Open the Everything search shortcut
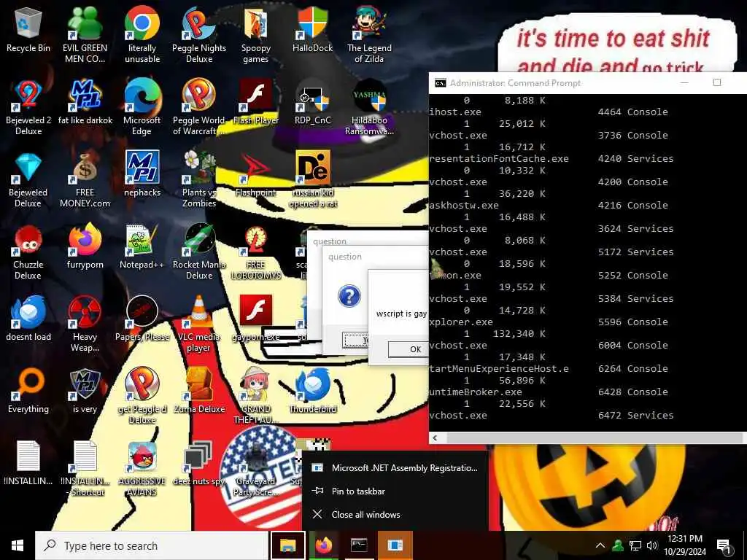The image size is (747, 560). pyautogui.click(x=28, y=391)
